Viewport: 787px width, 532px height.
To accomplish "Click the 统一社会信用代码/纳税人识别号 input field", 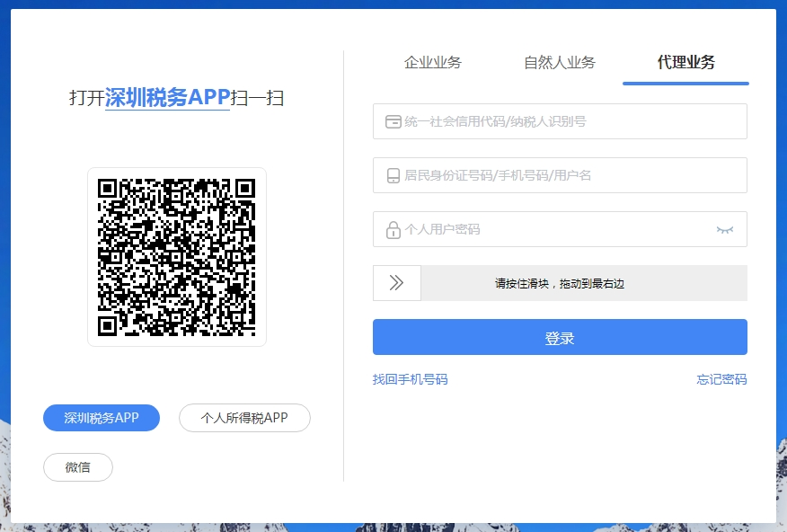I will click(560, 121).
